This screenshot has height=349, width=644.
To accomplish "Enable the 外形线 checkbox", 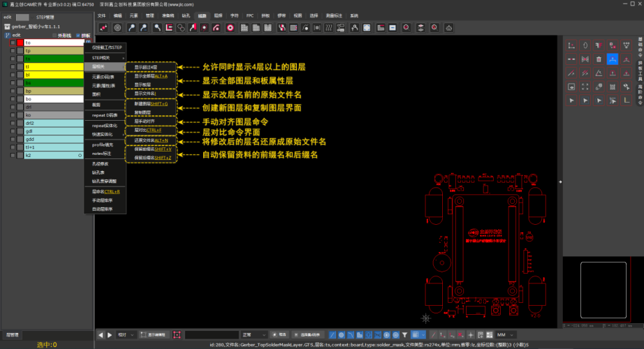I will (54, 36).
